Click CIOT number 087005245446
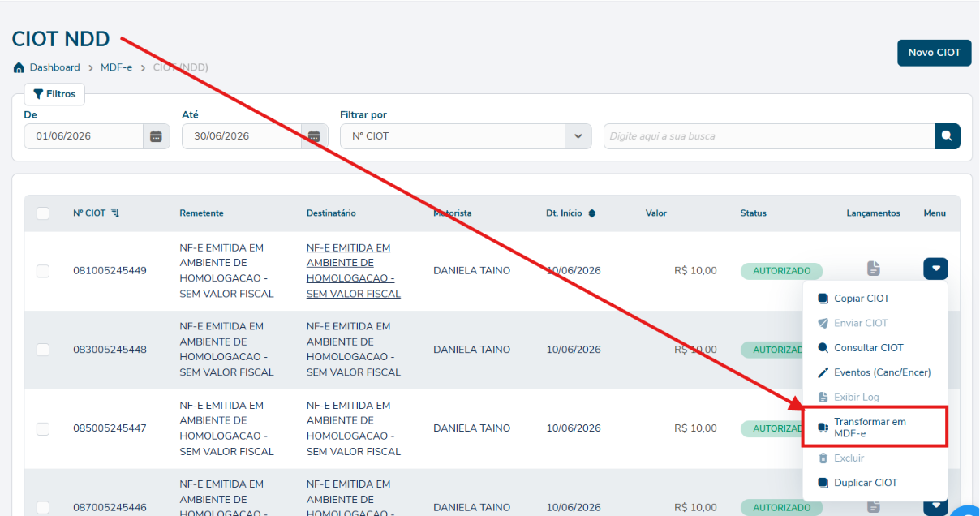The width and height of the screenshot is (980, 516). tap(110, 507)
